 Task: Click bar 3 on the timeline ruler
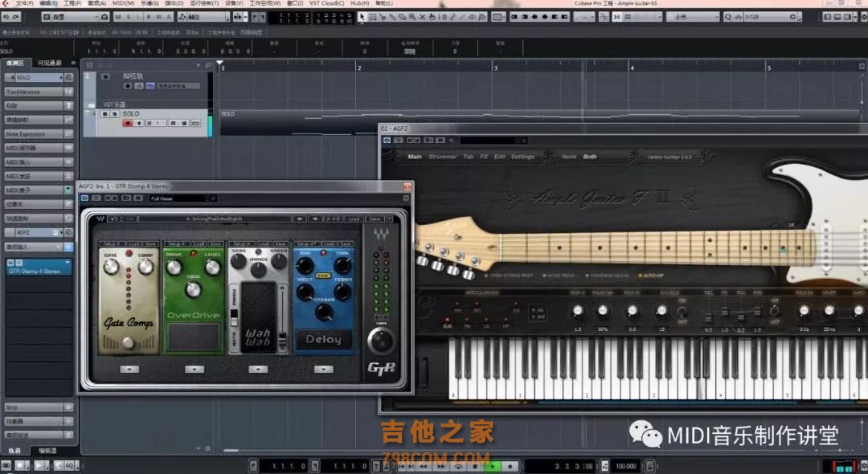pos(495,67)
